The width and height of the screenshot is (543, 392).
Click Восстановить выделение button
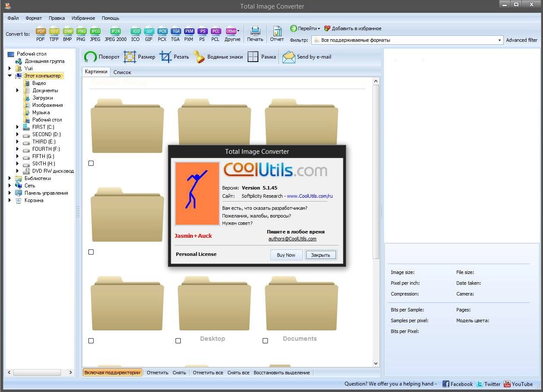282,373
